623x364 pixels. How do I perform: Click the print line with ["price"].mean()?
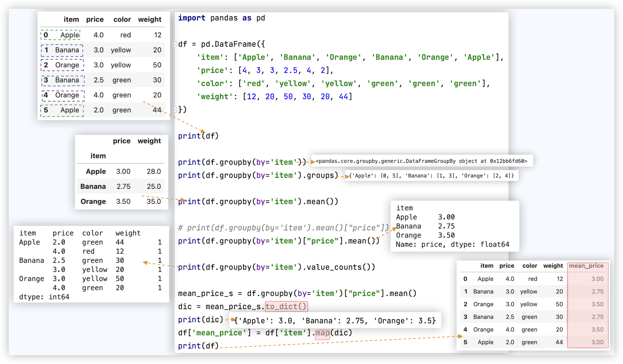point(279,241)
